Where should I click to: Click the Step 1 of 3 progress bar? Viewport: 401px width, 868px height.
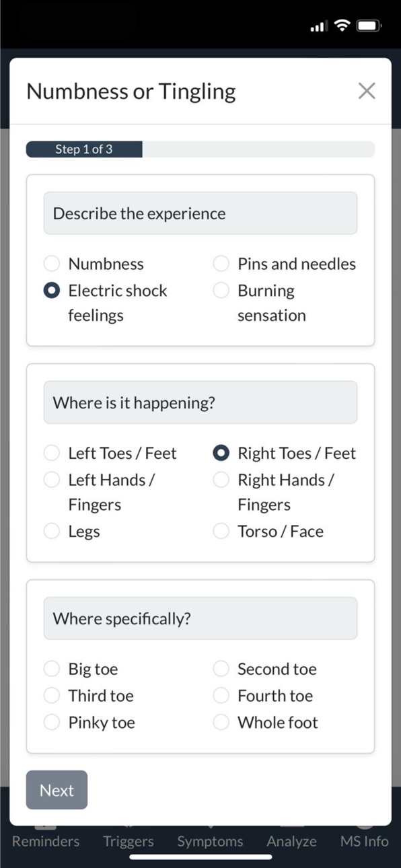click(200, 149)
